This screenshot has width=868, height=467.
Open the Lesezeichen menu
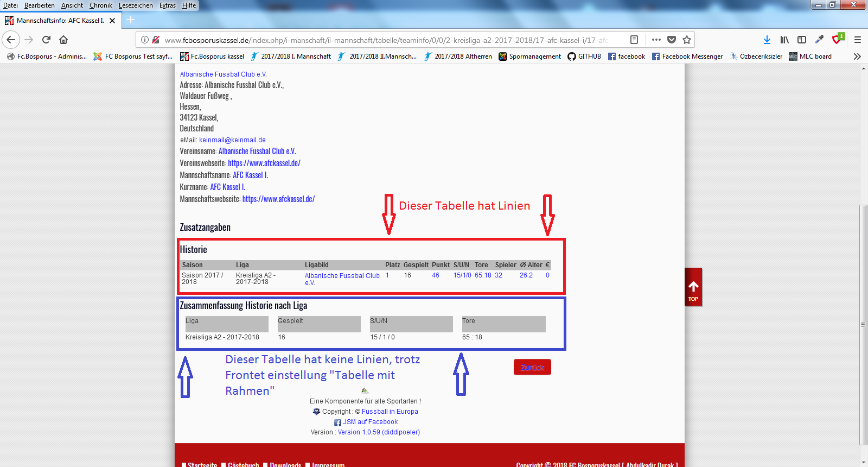point(136,5)
